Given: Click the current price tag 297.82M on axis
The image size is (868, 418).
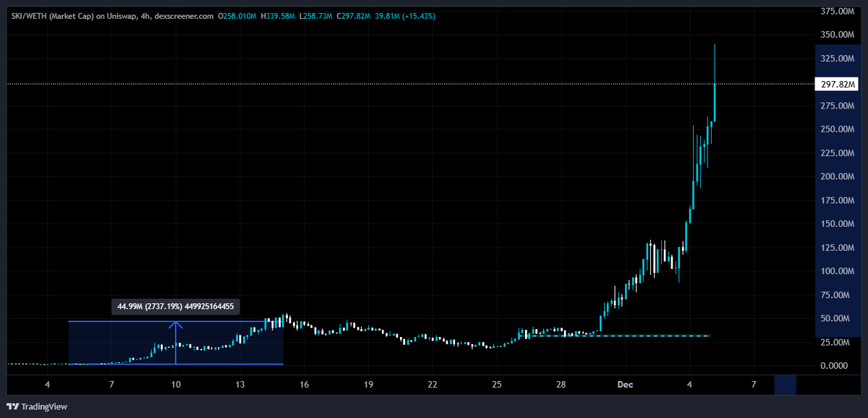Looking at the screenshot, I should (x=838, y=85).
